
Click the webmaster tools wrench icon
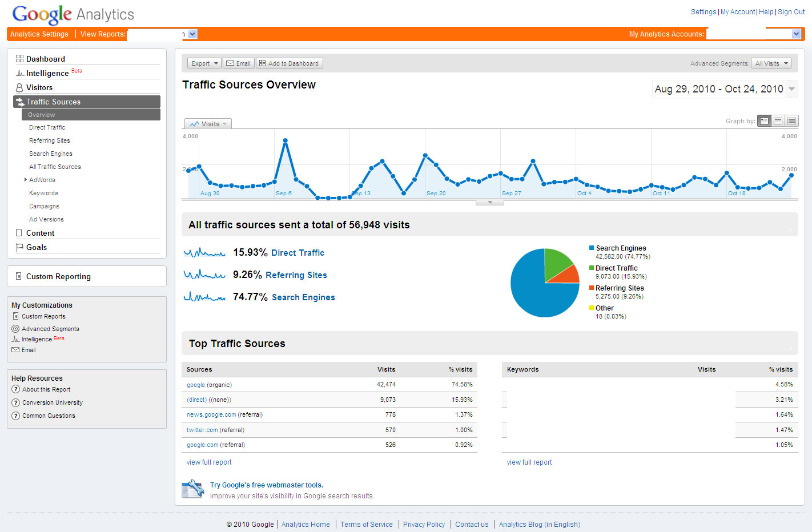coord(193,489)
